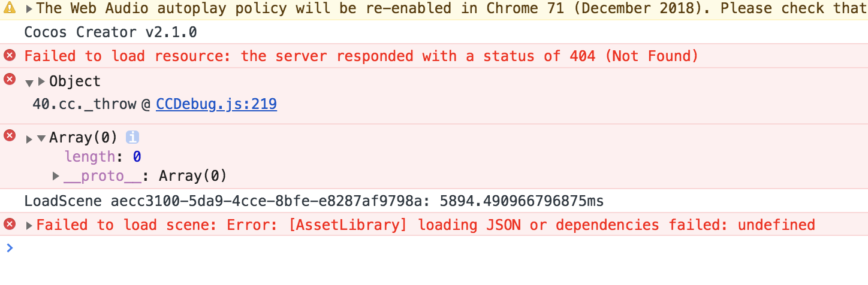This screenshot has height=285, width=868.
Task: Expand the __proto__ property
Action: point(56,175)
